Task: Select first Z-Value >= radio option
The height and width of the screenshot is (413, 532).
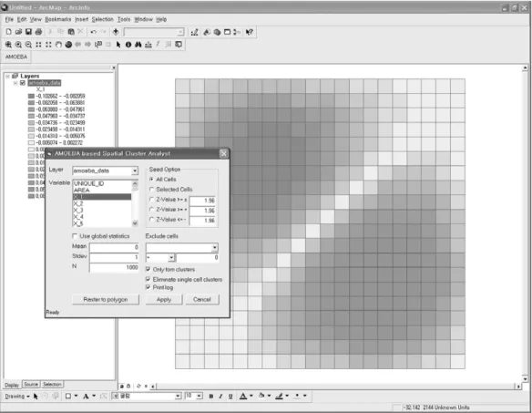Action: pyautogui.click(x=151, y=200)
